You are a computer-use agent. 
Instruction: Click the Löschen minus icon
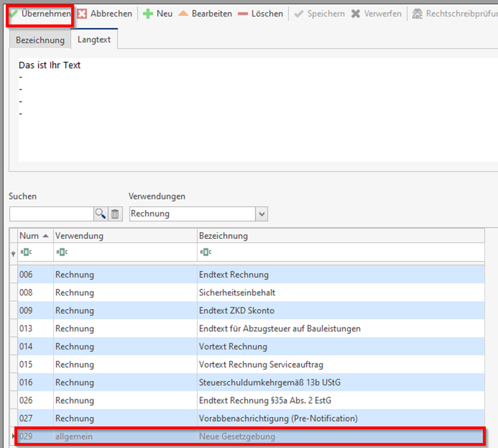(243, 14)
